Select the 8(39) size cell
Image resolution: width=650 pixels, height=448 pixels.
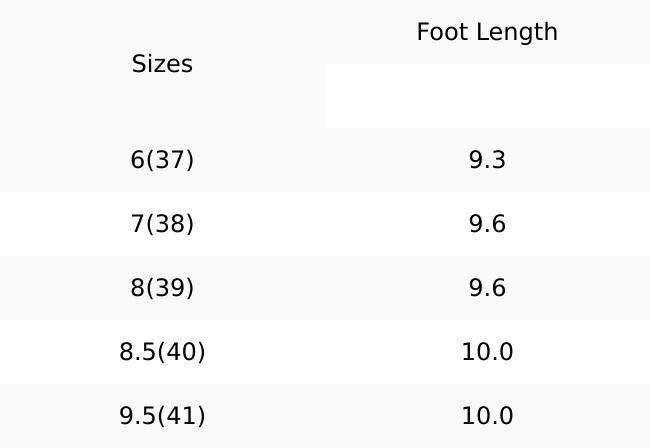point(162,288)
